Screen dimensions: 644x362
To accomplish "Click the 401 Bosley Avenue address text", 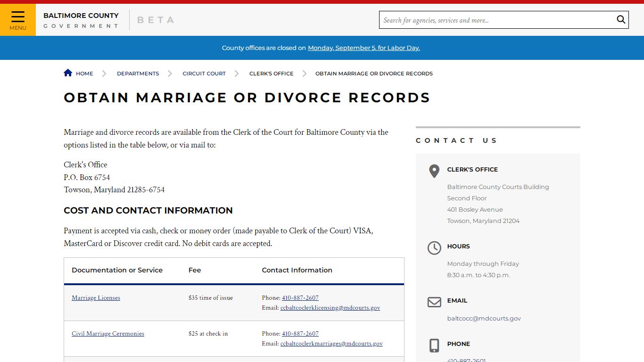I will click(475, 210).
